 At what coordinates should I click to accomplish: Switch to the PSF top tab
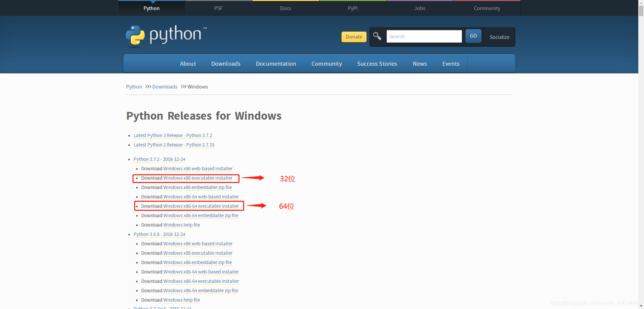218,8
